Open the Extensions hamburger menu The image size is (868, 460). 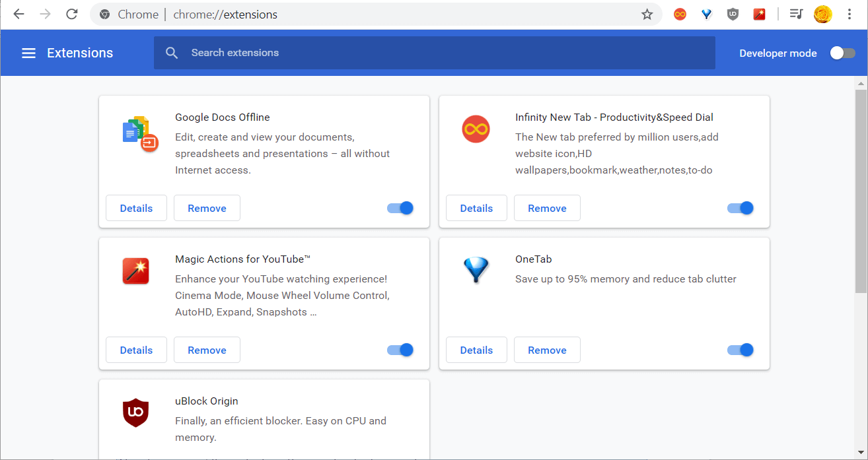point(28,53)
